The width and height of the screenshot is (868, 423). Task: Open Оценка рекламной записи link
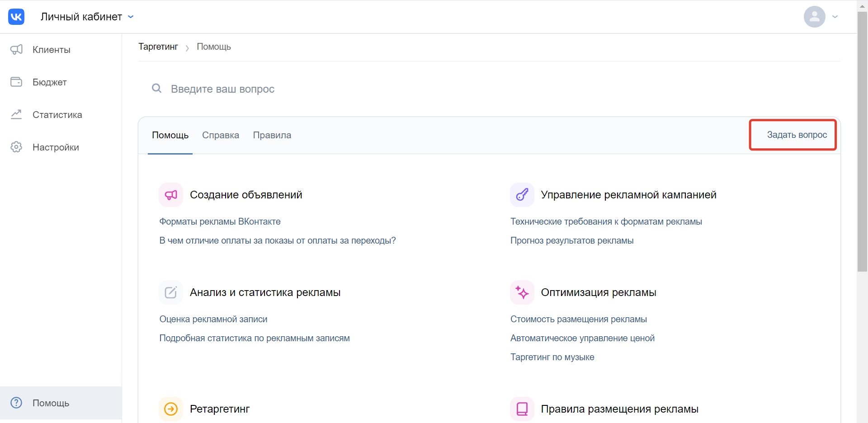click(x=213, y=319)
